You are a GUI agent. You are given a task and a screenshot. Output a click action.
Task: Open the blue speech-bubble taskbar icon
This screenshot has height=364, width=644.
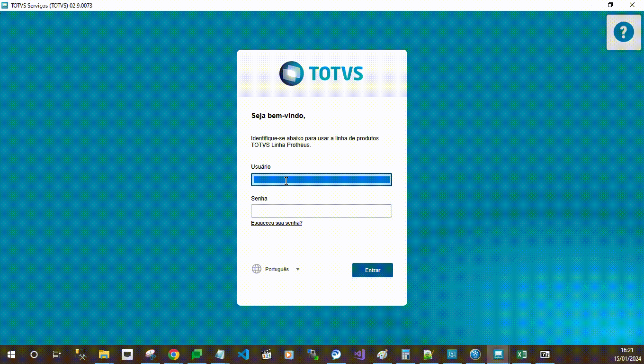(x=336, y=355)
